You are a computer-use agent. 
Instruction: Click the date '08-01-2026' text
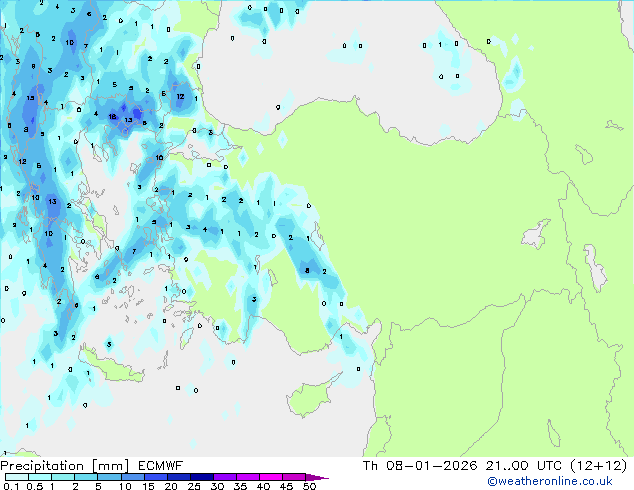click(x=431, y=466)
